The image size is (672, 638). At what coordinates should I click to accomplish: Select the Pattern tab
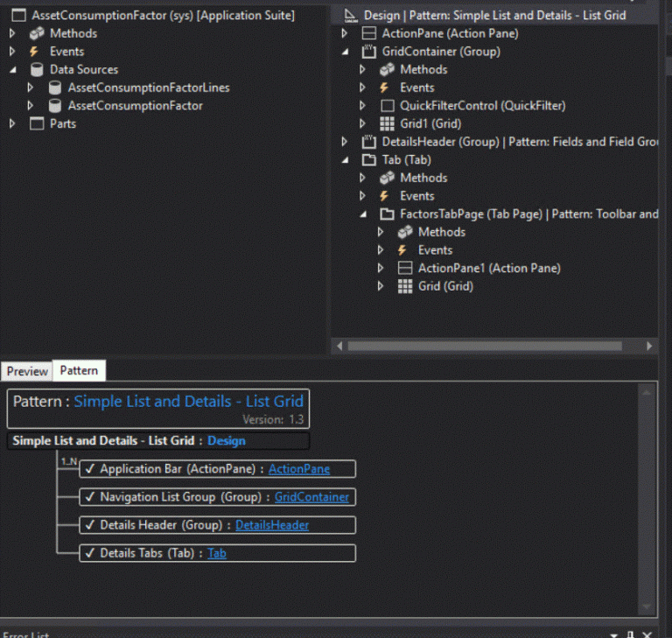tap(79, 370)
